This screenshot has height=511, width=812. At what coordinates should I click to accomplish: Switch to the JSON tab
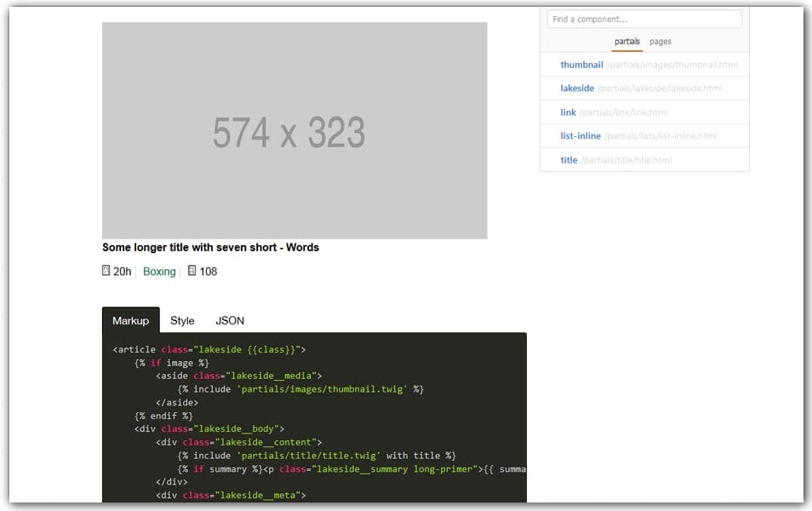230,321
